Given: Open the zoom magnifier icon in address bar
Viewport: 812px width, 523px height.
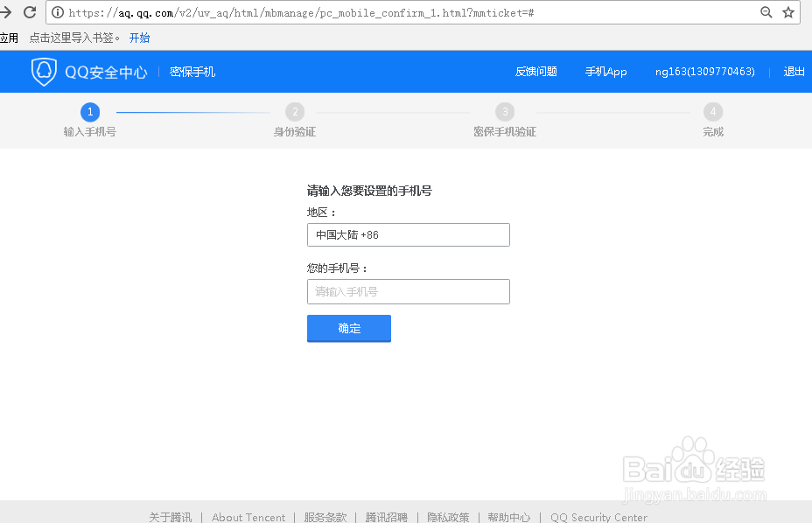Looking at the screenshot, I should tap(766, 12).
